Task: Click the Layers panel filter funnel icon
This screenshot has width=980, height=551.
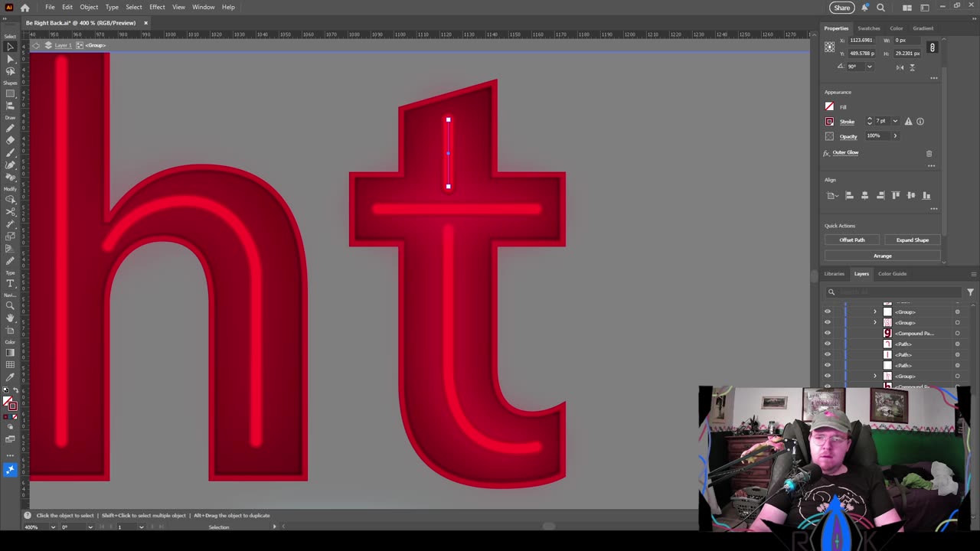Action: [x=970, y=292]
